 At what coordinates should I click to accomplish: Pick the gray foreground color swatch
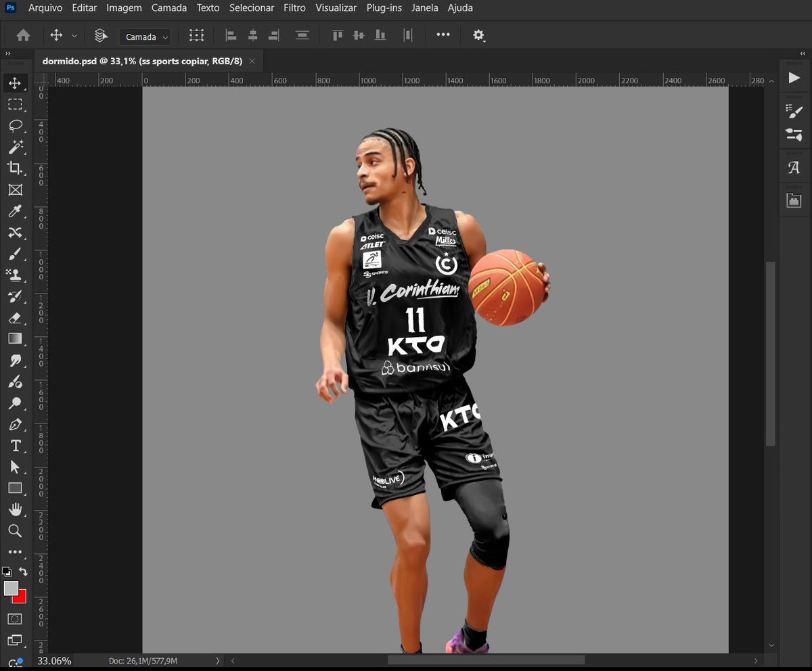[11, 588]
